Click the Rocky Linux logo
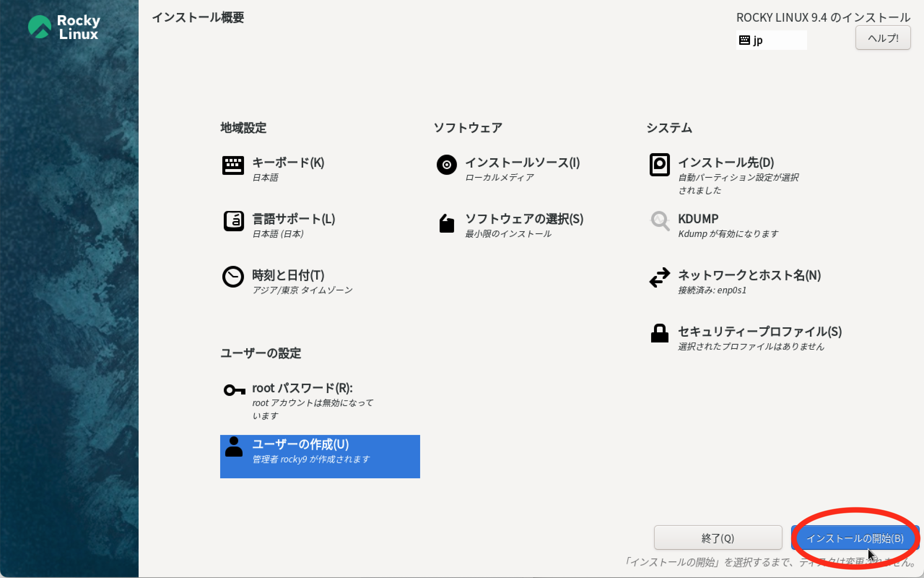This screenshot has width=924, height=578. (x=64, y=27)
